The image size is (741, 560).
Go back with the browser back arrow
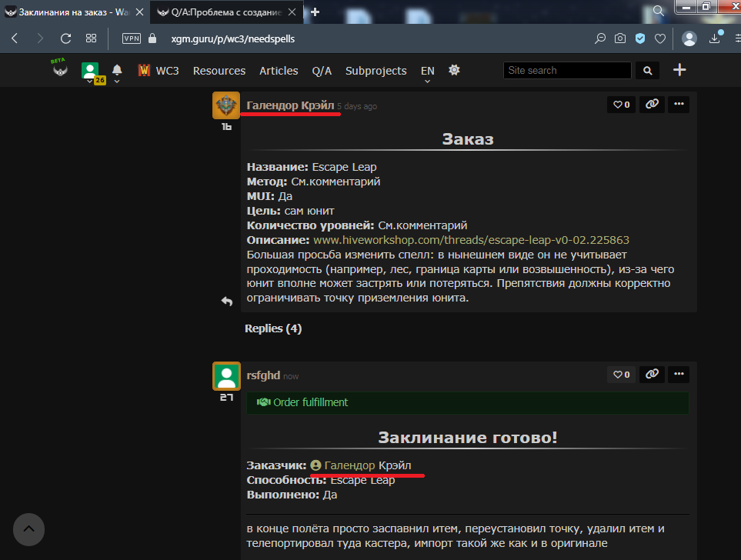coord(15,38)
